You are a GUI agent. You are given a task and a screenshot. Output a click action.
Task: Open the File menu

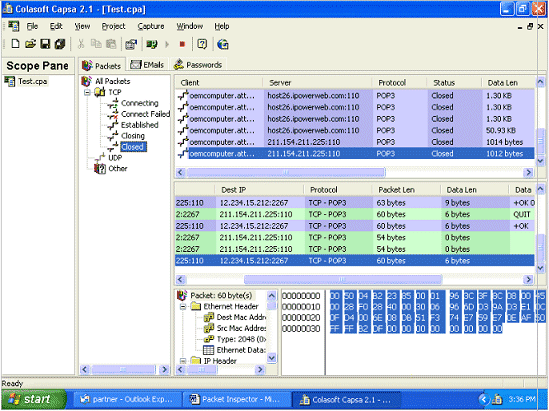tap(32, 26)
